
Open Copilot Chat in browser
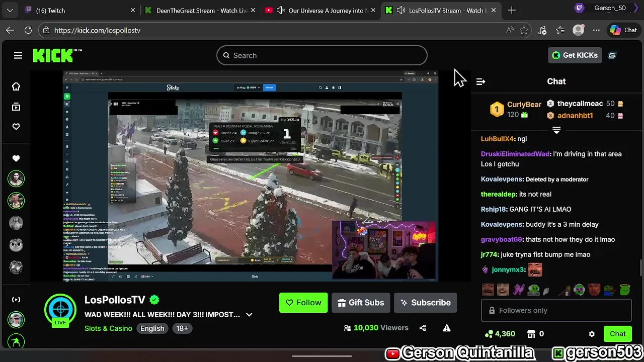623,30
